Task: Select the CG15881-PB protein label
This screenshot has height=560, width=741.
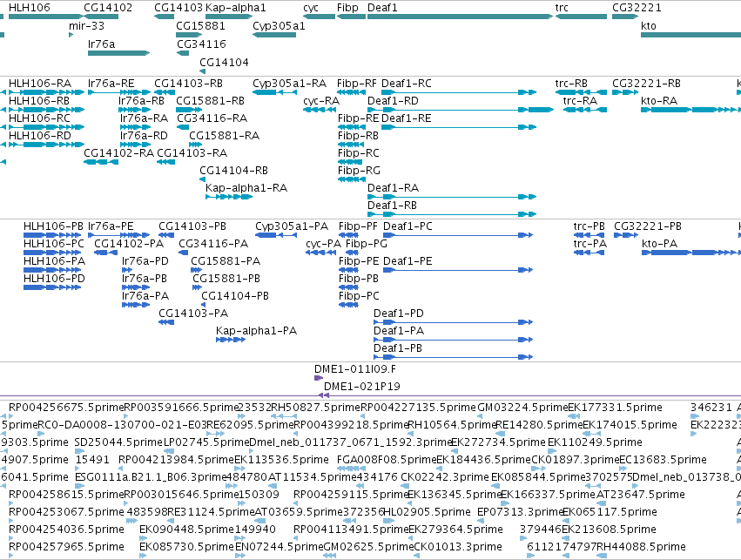Action: point(226,279)
